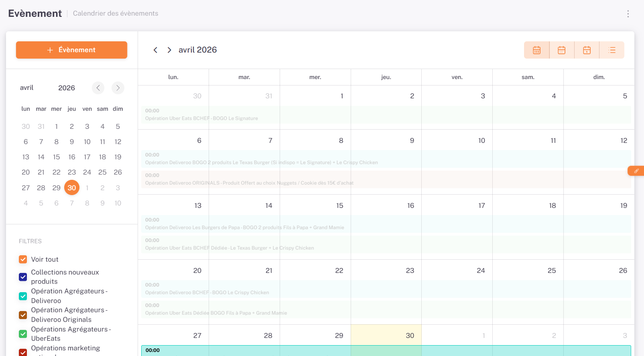Pick day 9 of April in mini calendar
The height and width of the screenshot is (356, 644).
tap(72, 142)
